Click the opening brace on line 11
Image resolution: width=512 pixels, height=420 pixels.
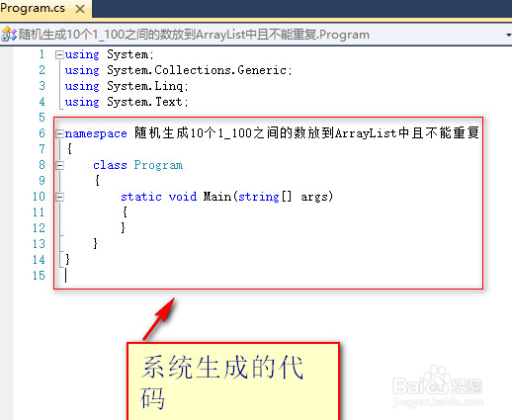[x=125, y=211]
